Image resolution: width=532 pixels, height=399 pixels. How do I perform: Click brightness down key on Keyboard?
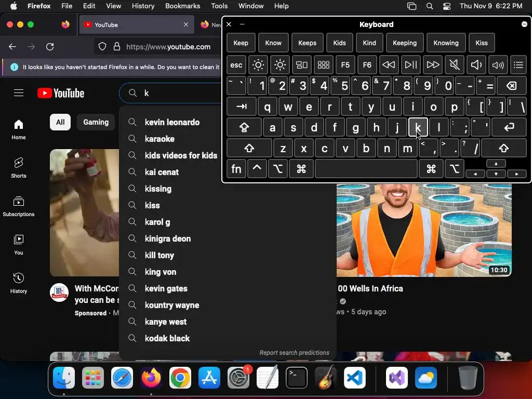tap(258, 65)
